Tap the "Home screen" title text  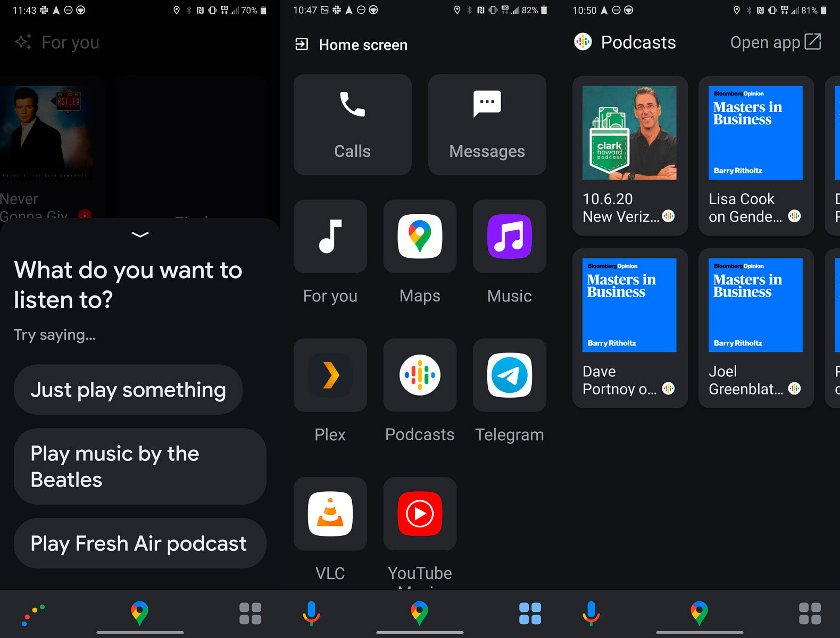(363, 45)
